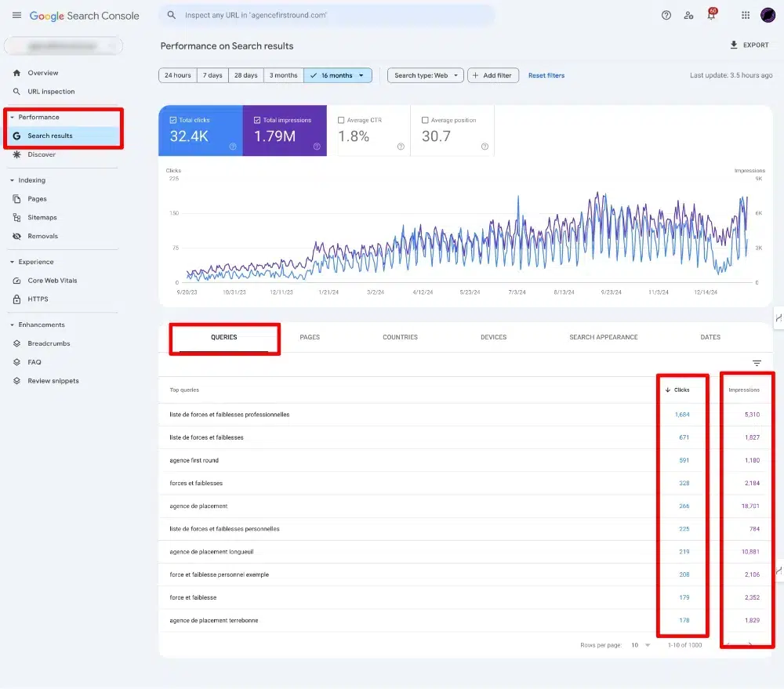The image size is (784, 689).
Task: Open the hamburger navigation menu
Action: click(16, 15)
